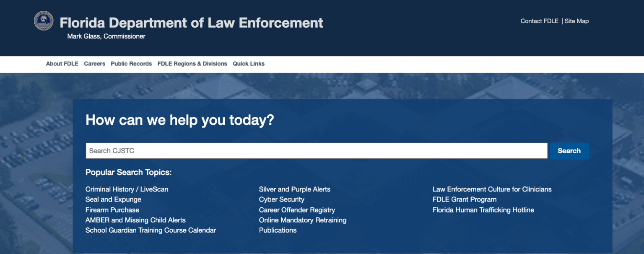Click 'How can we help you today?' heading
Viewport: 644px width, 254px height.
(x=179, y=120)
